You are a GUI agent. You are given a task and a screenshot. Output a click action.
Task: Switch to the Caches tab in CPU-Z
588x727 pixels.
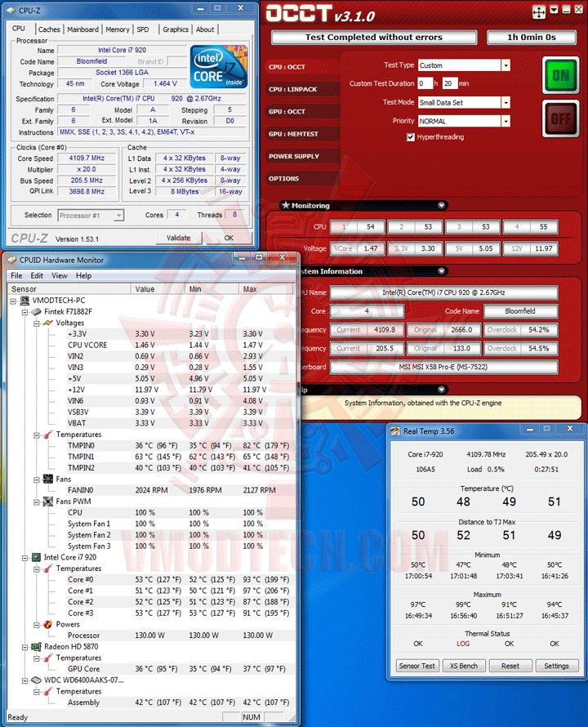point(49,29)
